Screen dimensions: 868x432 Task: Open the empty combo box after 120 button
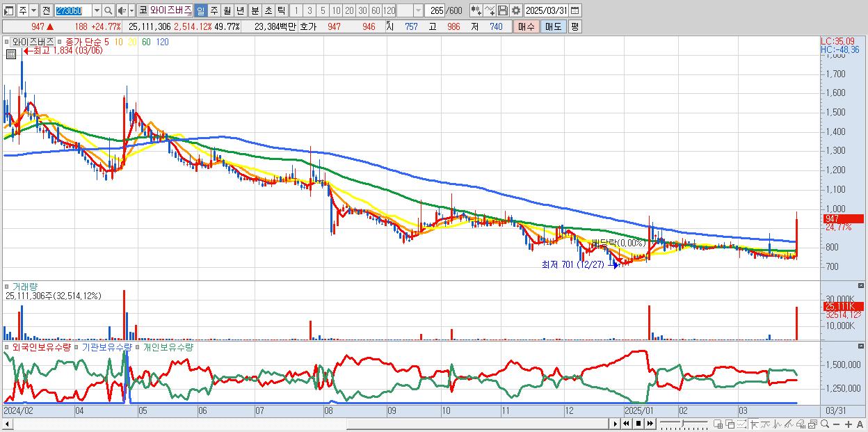pos(410,10)
